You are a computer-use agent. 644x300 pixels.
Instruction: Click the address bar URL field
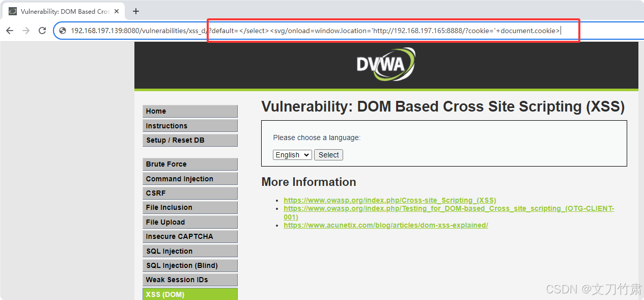[x=349, y=31]
